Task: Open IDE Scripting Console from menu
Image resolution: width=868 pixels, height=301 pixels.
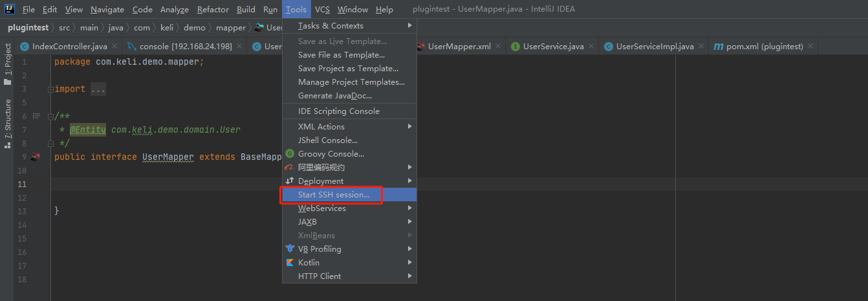Action: coord(349,111)
